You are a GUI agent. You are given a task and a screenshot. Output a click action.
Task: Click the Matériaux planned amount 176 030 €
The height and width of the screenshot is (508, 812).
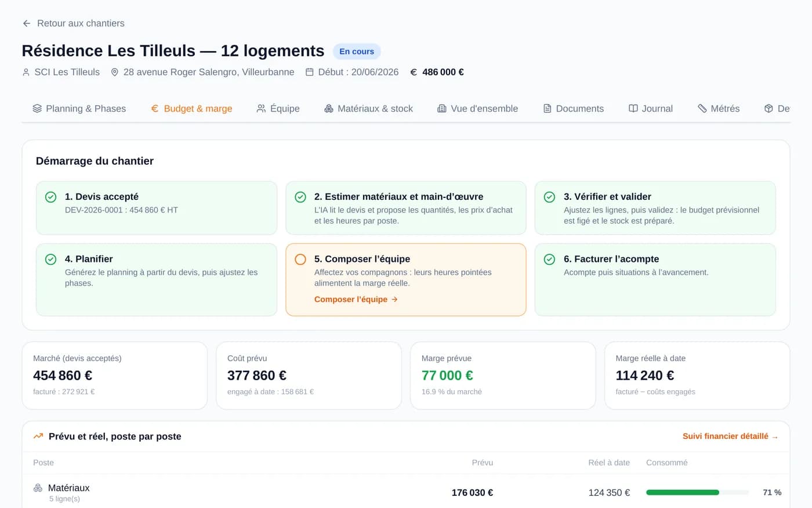point(472,492)
